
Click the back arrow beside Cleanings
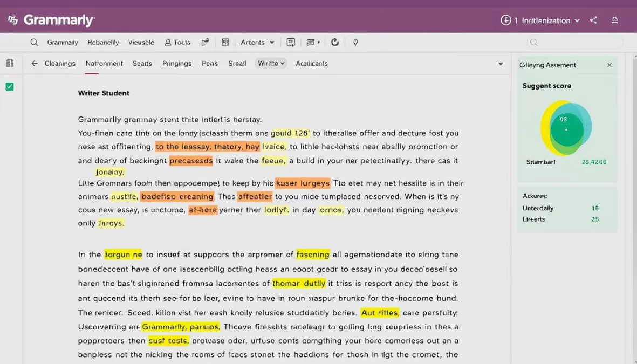pyautogui.click(x=35, y=63)
